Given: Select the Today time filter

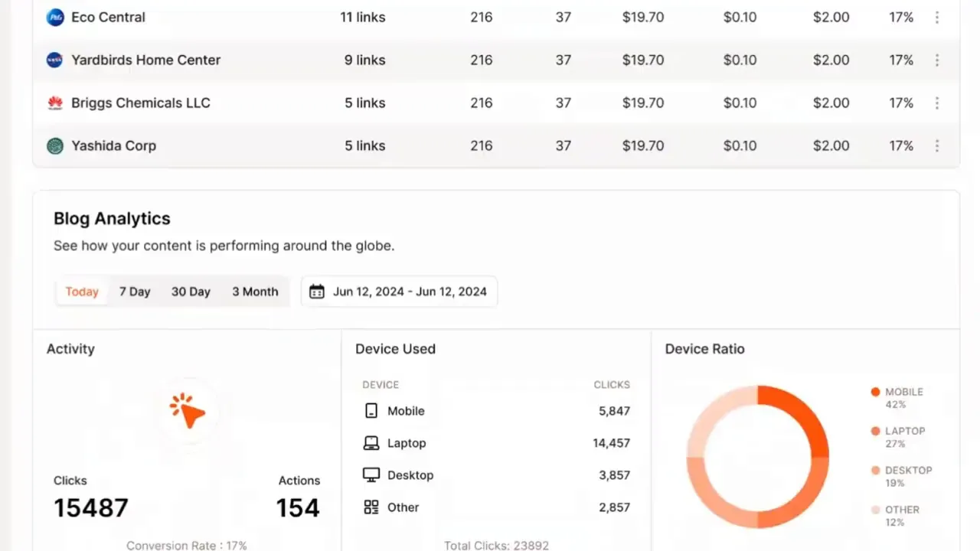Looking at the screenshot, I should 81,291.
